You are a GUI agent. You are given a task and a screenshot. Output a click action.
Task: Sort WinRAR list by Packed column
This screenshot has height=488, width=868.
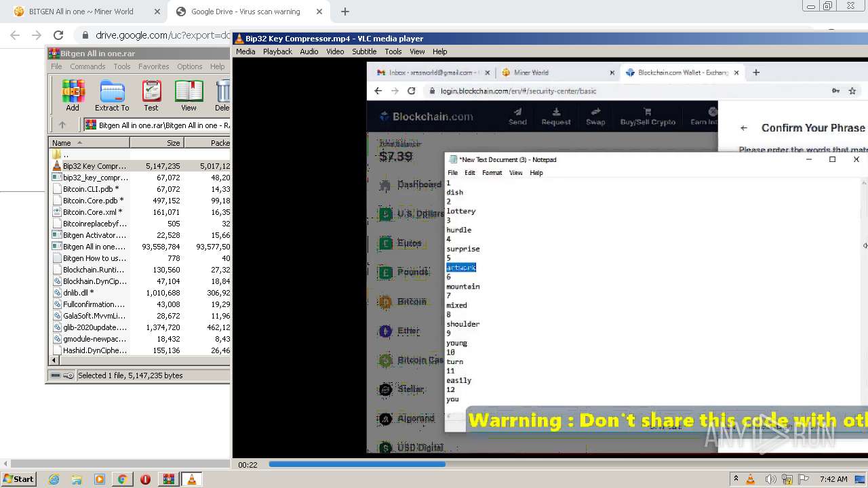[x=208, y=143]
